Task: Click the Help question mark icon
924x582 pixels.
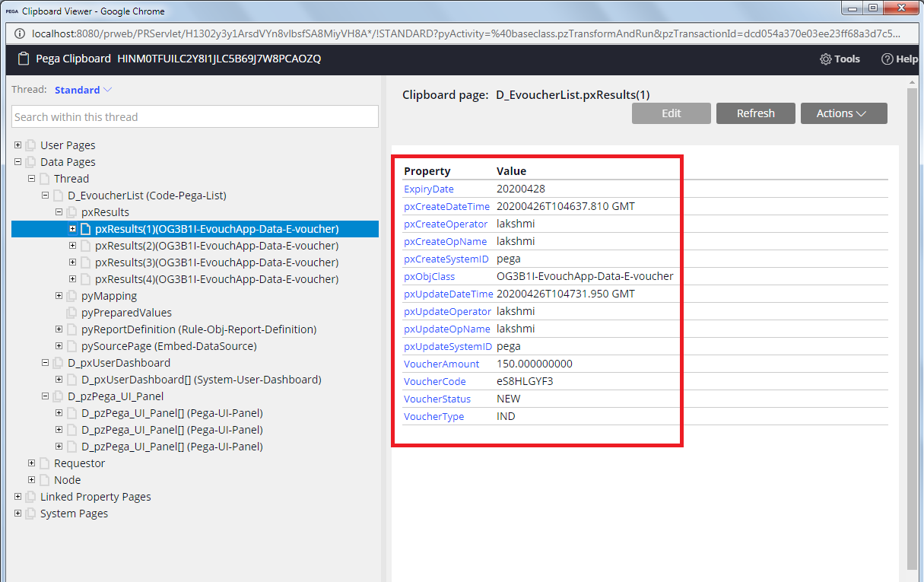Action: [889, 59]
